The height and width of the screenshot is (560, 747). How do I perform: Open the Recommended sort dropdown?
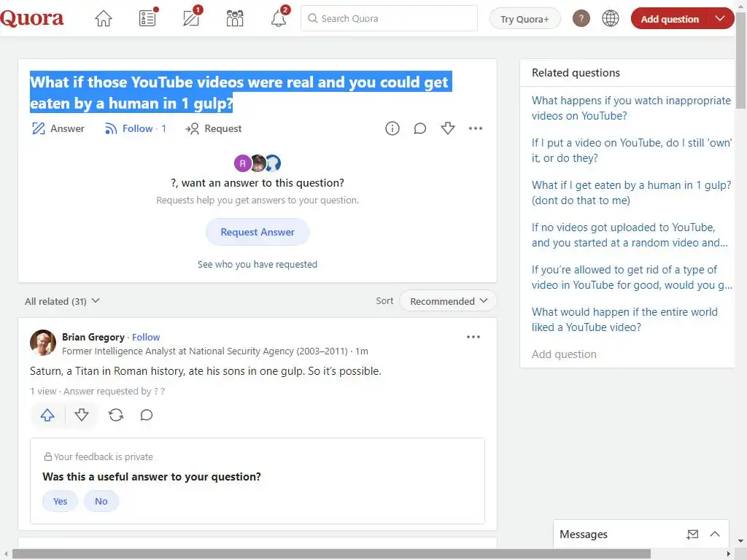pos(448,301)
